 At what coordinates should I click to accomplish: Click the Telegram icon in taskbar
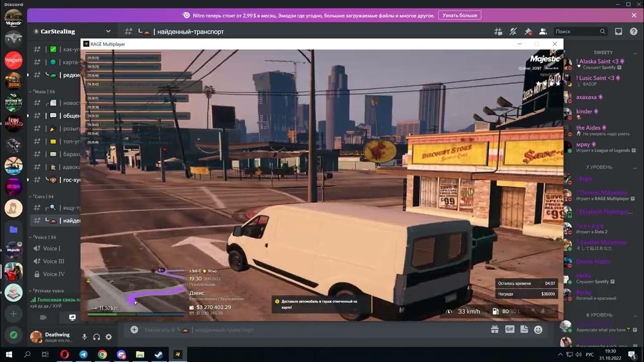coord(84,354)
